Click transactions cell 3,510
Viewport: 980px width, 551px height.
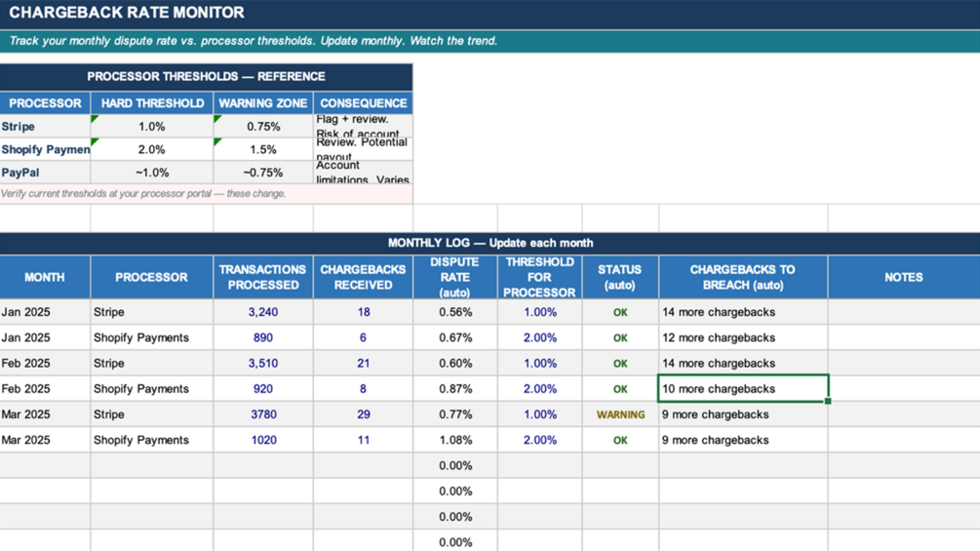point(263,364)
